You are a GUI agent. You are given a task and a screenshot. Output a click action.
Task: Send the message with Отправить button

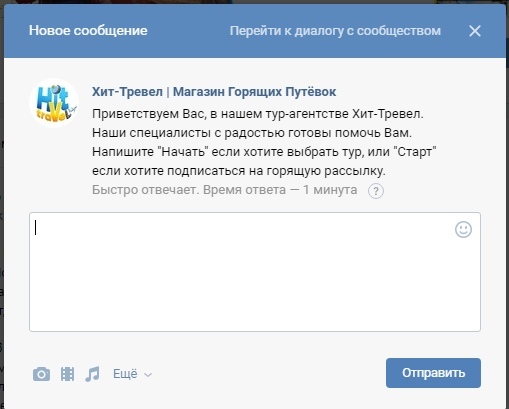point(433,373)
